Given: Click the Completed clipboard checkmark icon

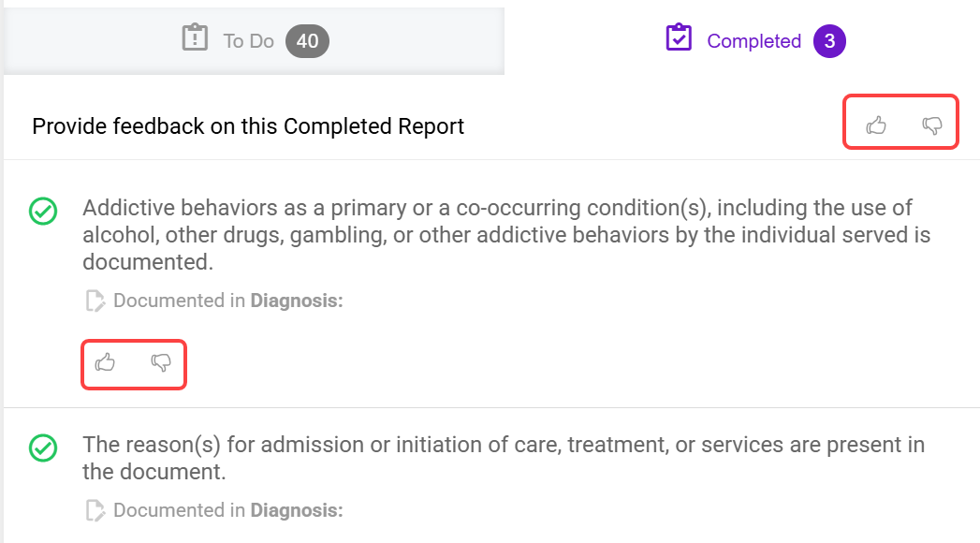Looking at the screenshot, I should (x=679, y=39).
